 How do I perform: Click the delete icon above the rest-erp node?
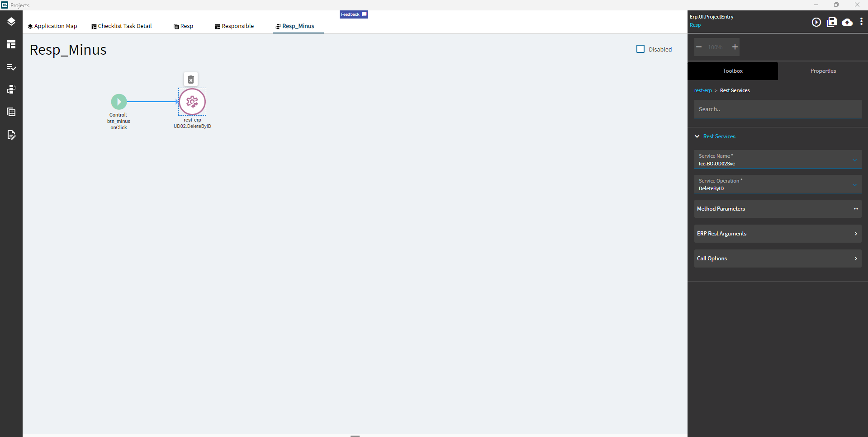[190, 79]
